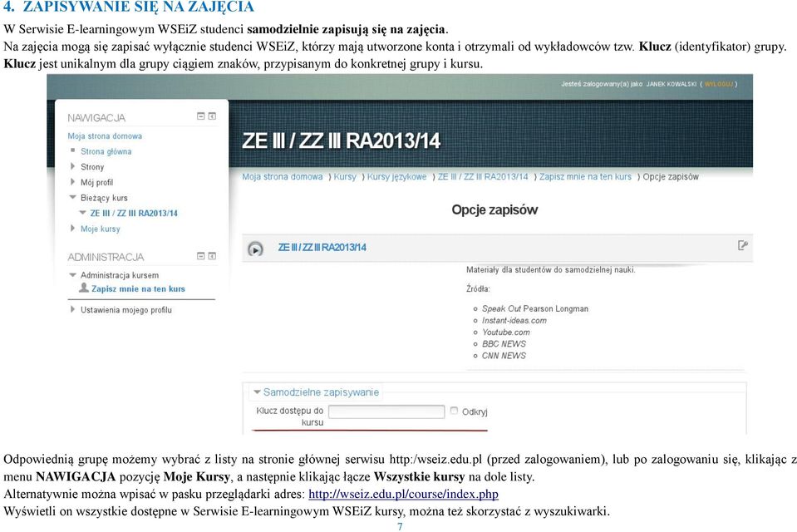Open Moje kursy link in navigation
This screenshot has height=532, width=797.
point(100,229)
